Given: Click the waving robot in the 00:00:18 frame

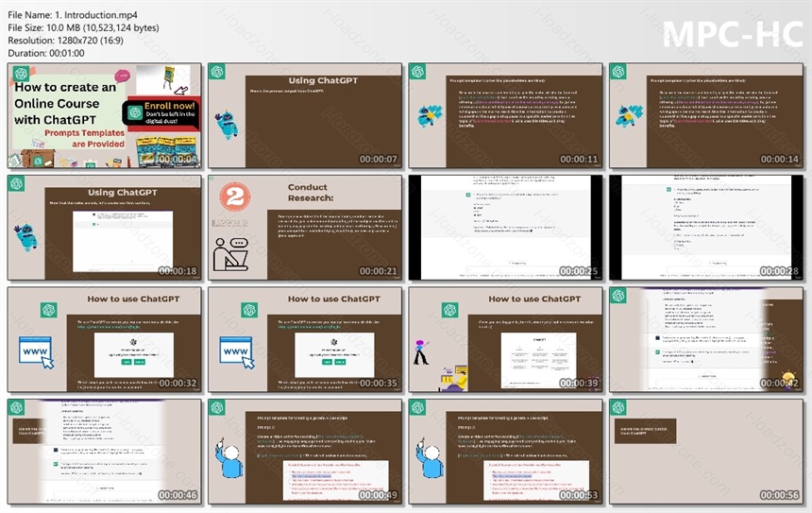Looking at the screenshot, I should coord(25,236).
